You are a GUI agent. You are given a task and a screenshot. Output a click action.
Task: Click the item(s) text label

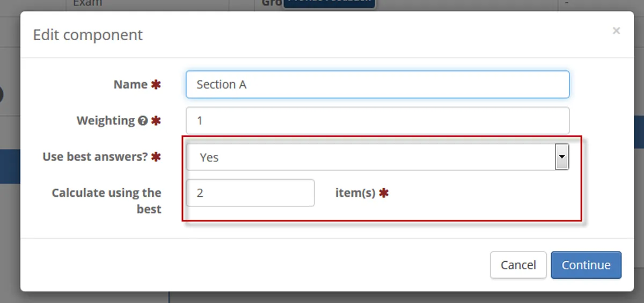point(355,193)
